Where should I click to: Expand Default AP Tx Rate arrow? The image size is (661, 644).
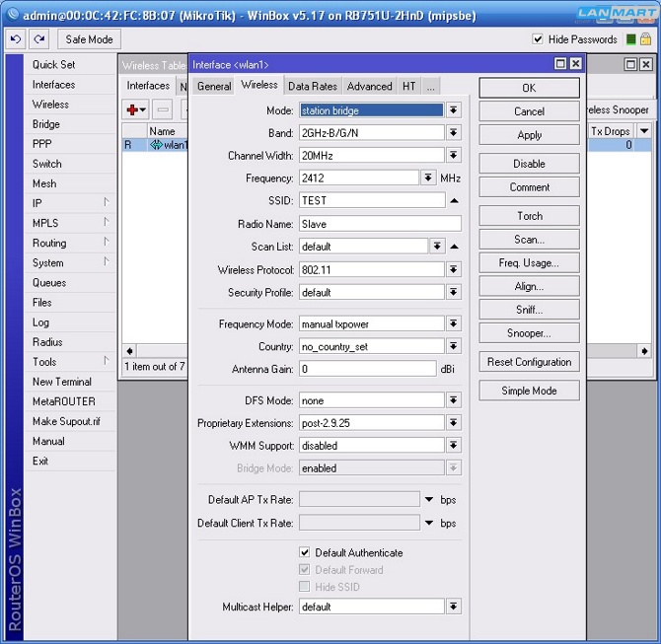pyautogui.click(x=429, y=500)
